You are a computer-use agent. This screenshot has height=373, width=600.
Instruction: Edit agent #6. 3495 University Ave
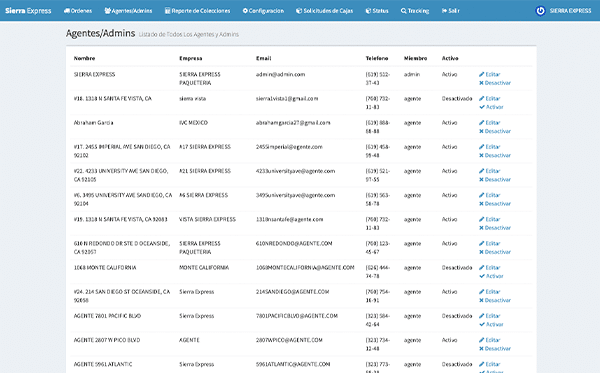[489, 195]
